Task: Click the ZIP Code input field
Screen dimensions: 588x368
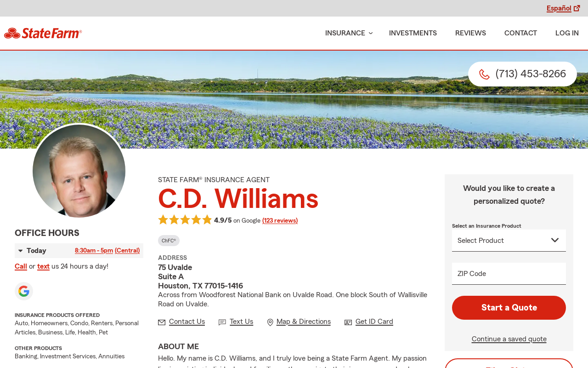Action: click(509, 274)
